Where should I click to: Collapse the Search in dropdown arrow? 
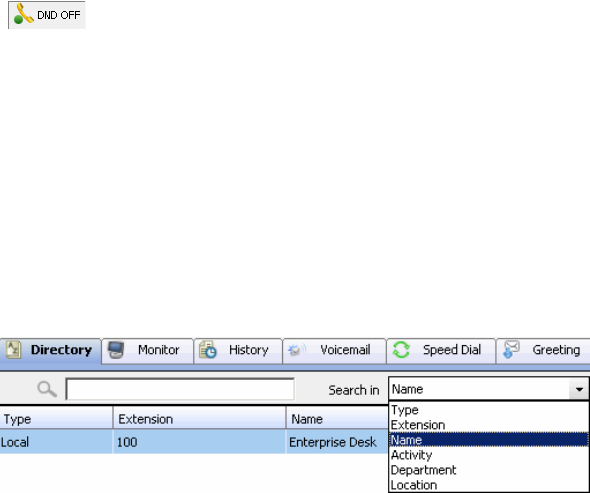click(579, 389)
